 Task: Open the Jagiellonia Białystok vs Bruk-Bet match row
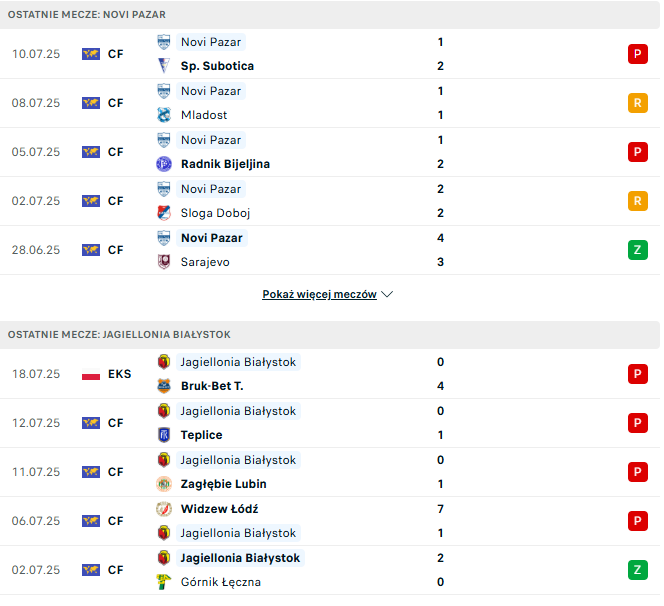pyautogui.click(x=330, y=374)
